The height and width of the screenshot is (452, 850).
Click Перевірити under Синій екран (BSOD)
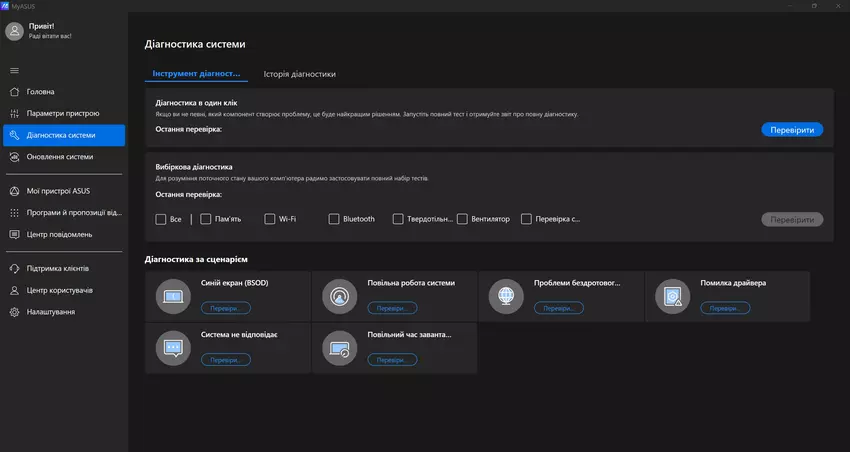(x=225, y=308)
